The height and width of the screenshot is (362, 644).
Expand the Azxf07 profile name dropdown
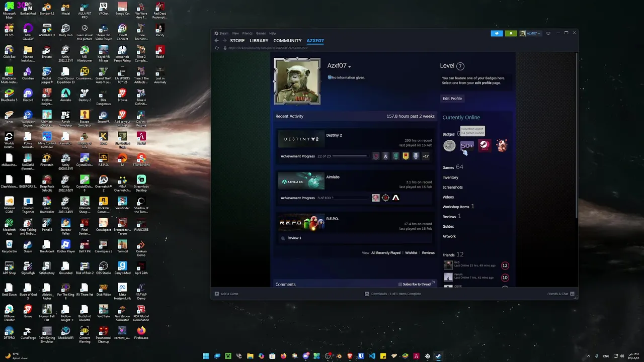tap(349, 66)
